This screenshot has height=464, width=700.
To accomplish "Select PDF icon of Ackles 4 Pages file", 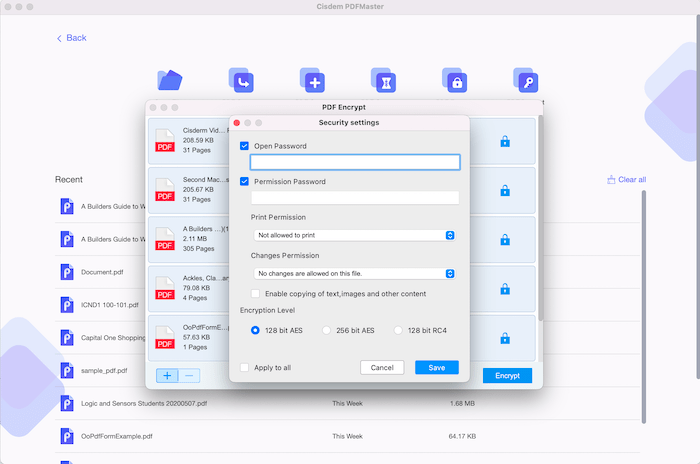I will 165,288.
